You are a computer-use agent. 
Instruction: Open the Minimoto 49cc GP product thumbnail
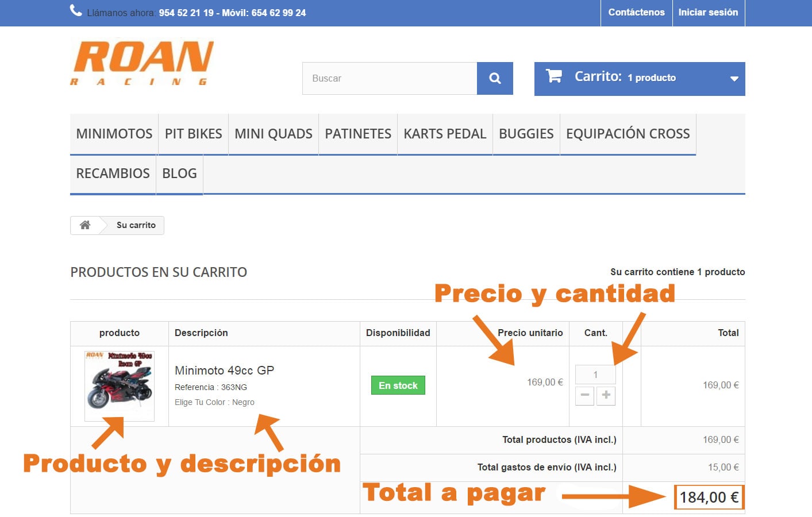pyautogui.click(x=120, y=385)
